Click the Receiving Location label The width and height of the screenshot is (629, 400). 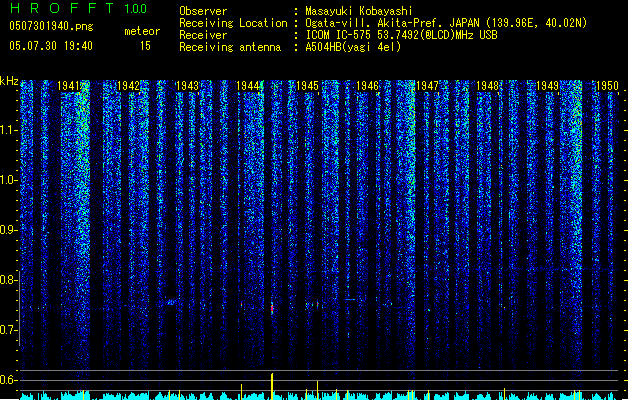[233, 23]
